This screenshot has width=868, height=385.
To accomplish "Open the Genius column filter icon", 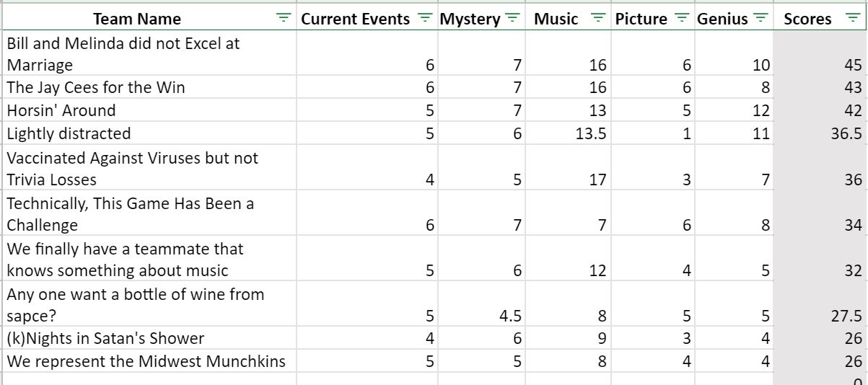I will tap(760, 18).
